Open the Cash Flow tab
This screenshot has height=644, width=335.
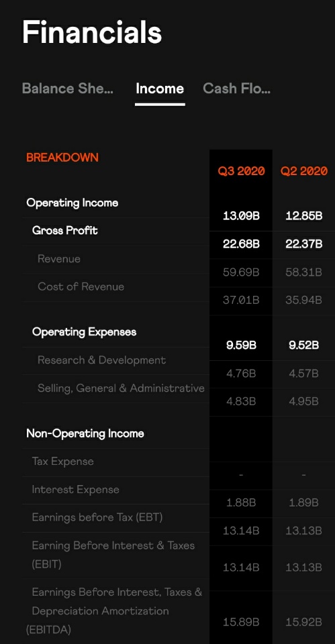pos(237,89)
